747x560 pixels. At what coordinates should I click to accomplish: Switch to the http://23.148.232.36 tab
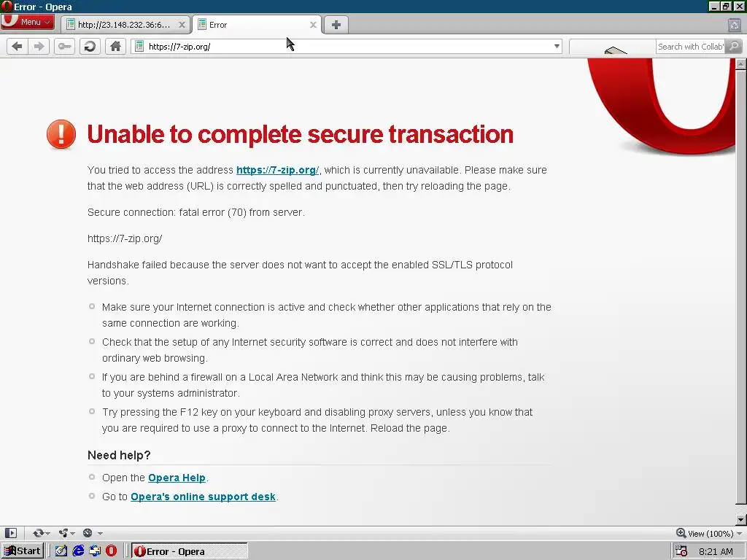[123, 25]
